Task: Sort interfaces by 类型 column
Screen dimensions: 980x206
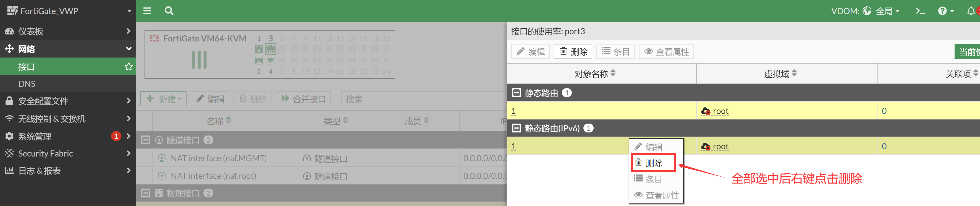Action: click(336, 121)
